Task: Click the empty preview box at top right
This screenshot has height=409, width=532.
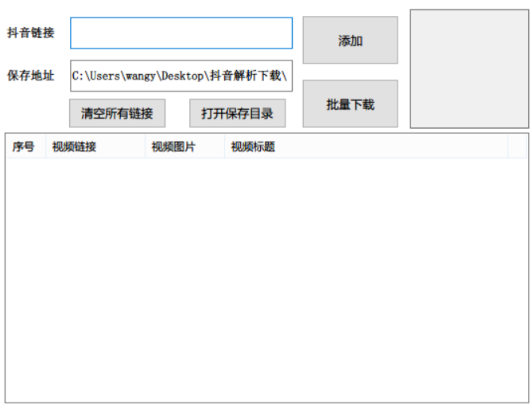Action: pyautogui.click(x=468, y=68)
